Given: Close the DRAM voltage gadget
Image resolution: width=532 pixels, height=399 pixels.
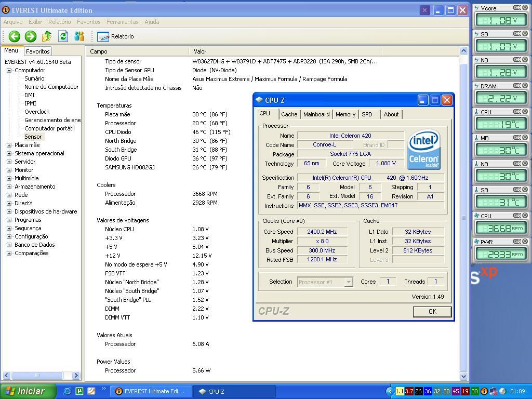Looking at the screenshot, I should click(x=525, y=86).
